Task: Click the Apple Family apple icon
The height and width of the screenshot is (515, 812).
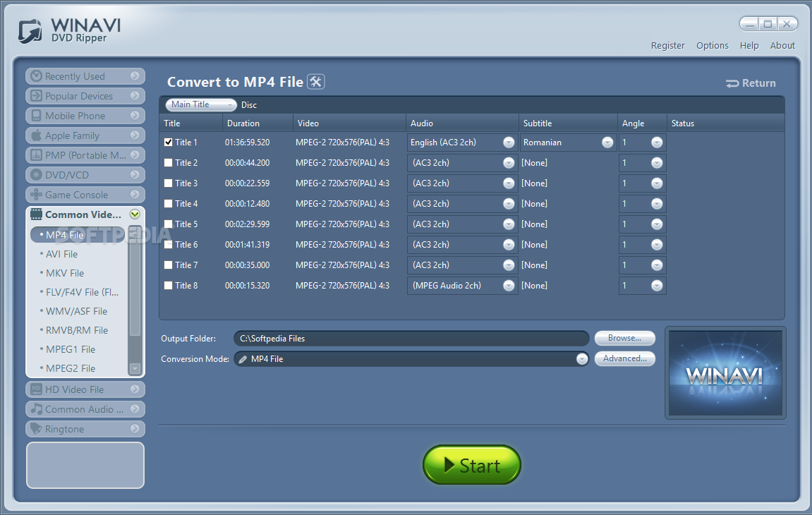Action: tap(36, 135)
